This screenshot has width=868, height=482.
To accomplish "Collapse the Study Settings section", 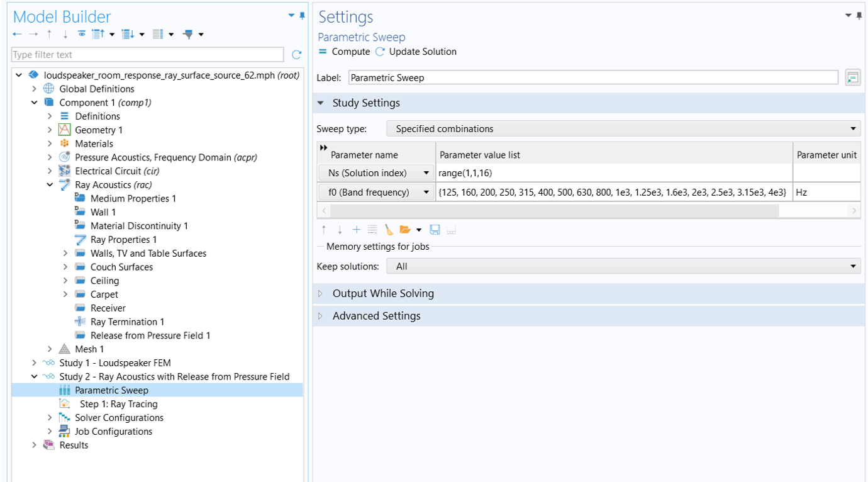I will pyautogui.click(x=320, y=103).
